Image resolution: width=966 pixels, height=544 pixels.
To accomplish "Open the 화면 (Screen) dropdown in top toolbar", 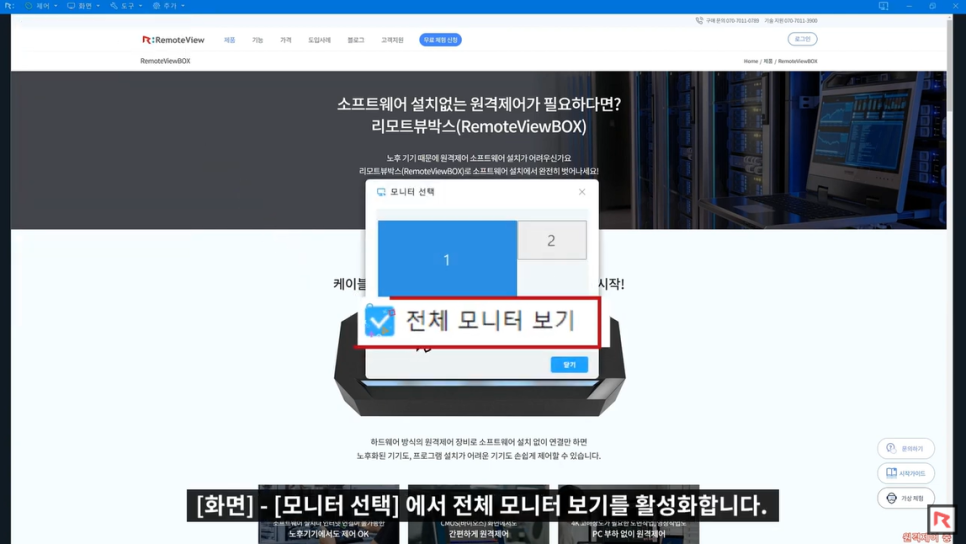I will [x=83, y=6].
